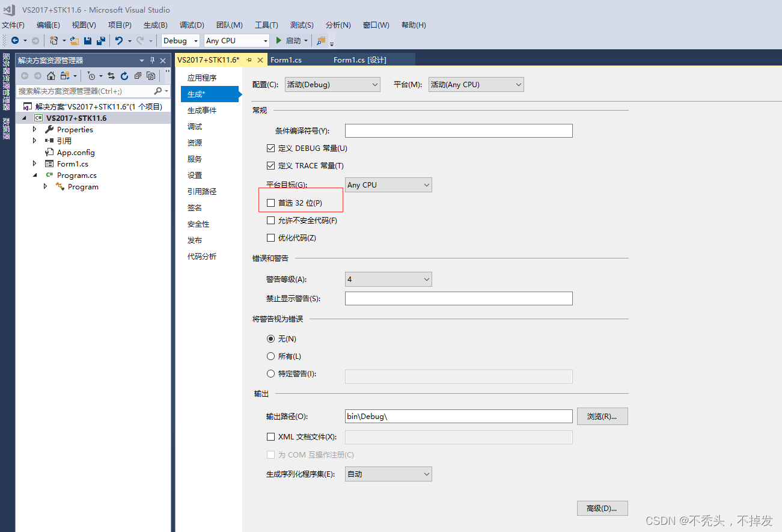Click the Switch Views icon in Solution Explorer
782x532 pixels.
(65, 76)
